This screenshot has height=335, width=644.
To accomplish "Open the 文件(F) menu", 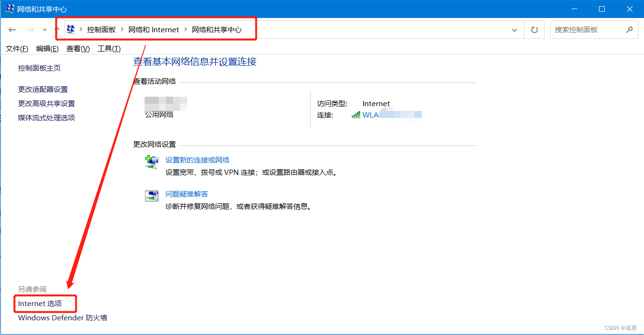I will coord(17,49).
